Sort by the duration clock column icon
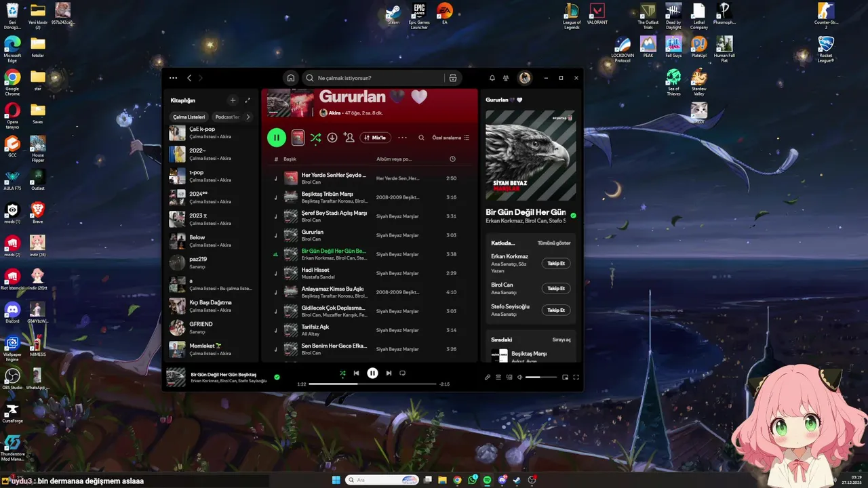Viewport: 868px width, 488px height. (x=452, y=159)
